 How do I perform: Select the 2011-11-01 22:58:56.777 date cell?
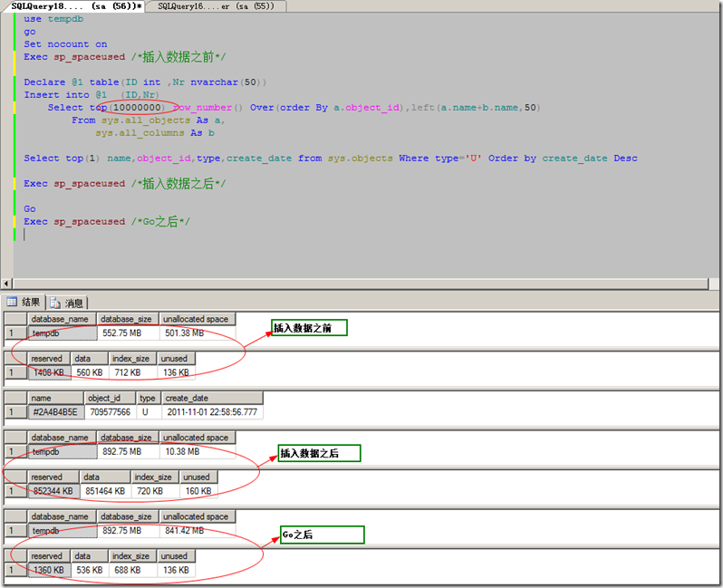tap(212, 411)
